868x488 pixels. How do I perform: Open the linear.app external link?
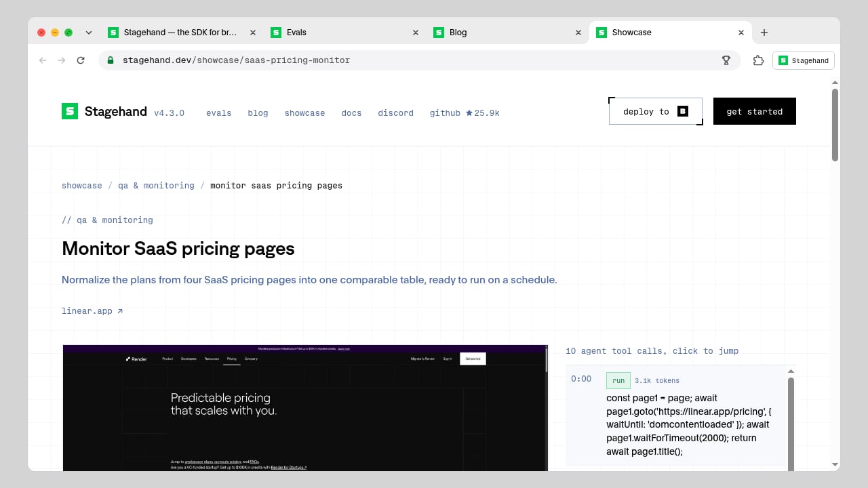[x=92, y=311]
